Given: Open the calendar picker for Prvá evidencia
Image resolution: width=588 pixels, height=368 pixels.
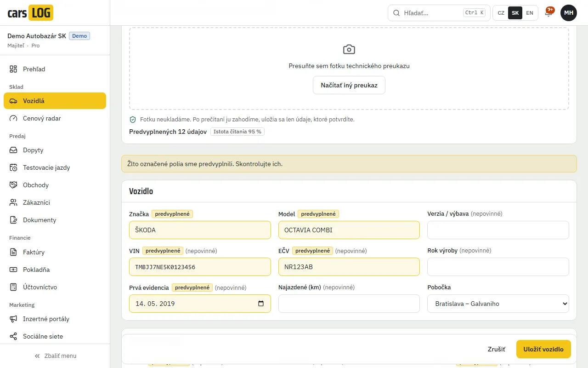Looking at the screenshot, I should [x=261, y=304].
